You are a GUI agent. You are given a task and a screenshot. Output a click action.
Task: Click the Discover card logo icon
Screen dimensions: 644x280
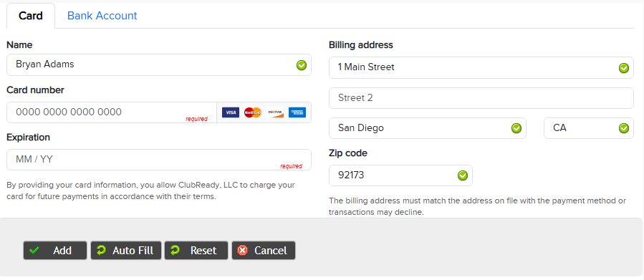275,112
